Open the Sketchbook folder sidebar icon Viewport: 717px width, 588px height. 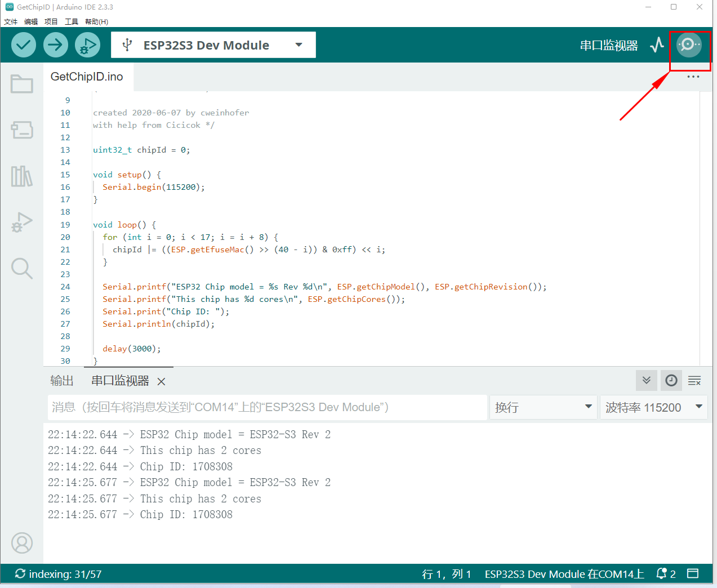point(22,84)
